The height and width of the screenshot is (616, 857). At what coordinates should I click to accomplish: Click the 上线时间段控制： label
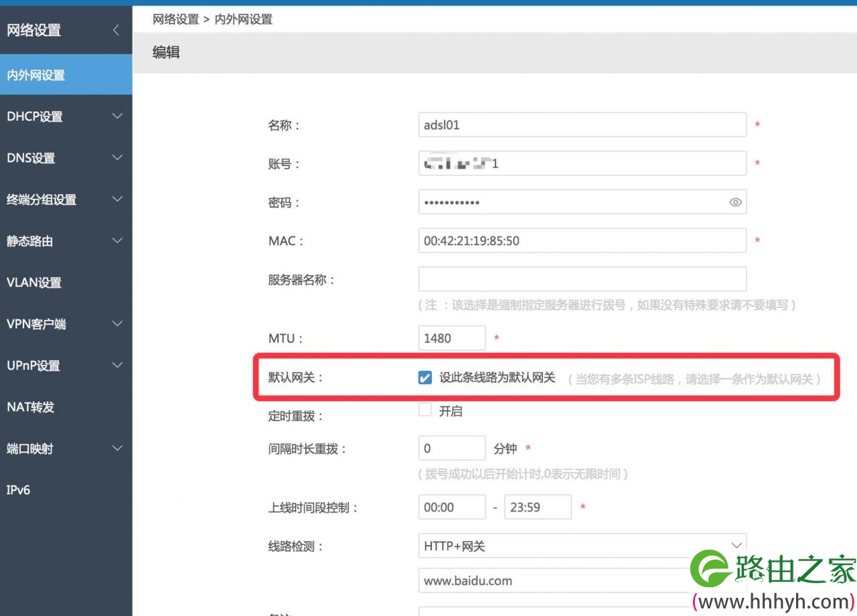pyautogui.click(x=314, y=508)
